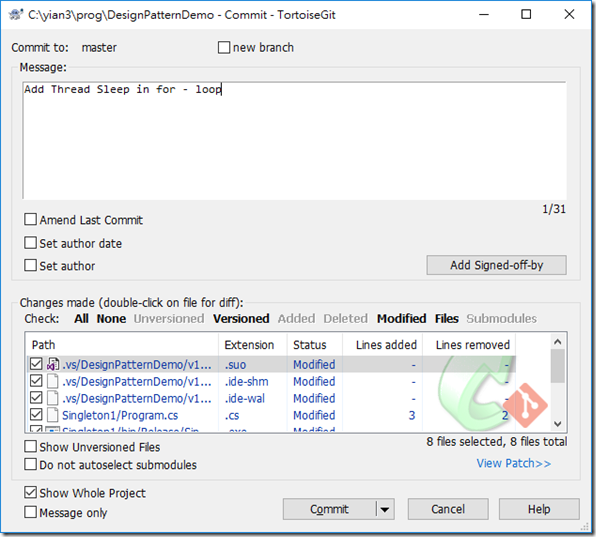Click the Files check filter

(x=447, y=318)
